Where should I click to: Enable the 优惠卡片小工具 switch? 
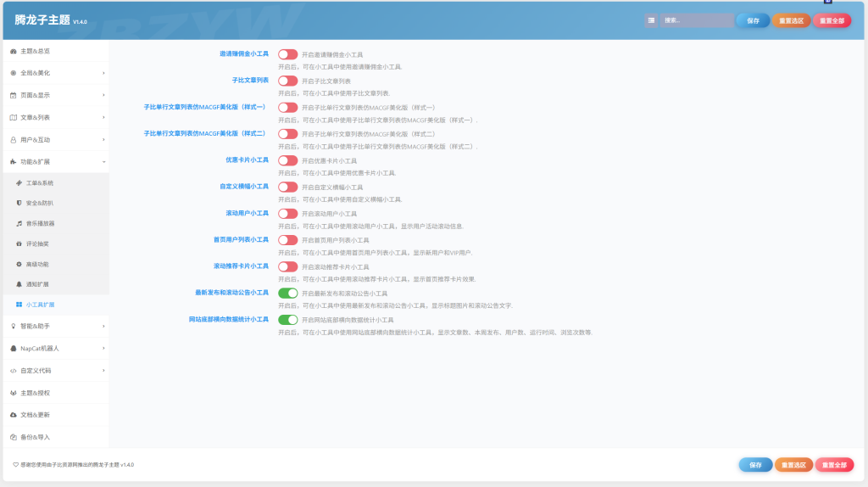click(288, 160)
